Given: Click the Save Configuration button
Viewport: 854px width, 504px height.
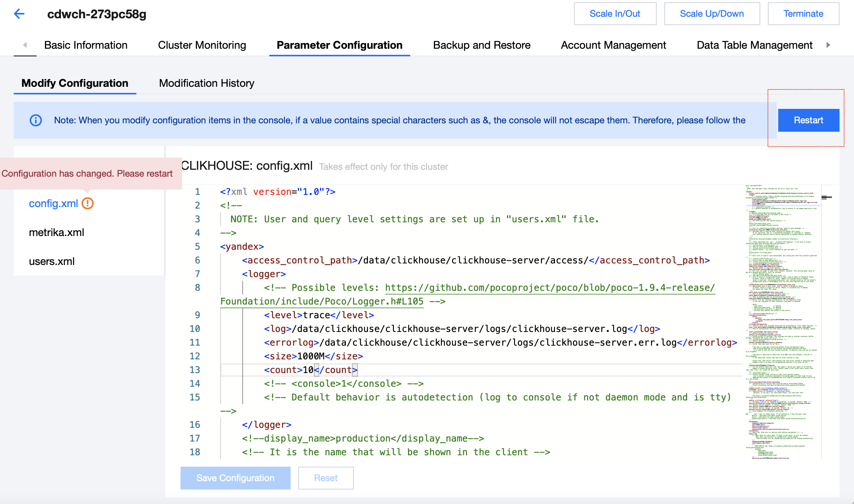Looking at the screenshot, I should 235,478.
